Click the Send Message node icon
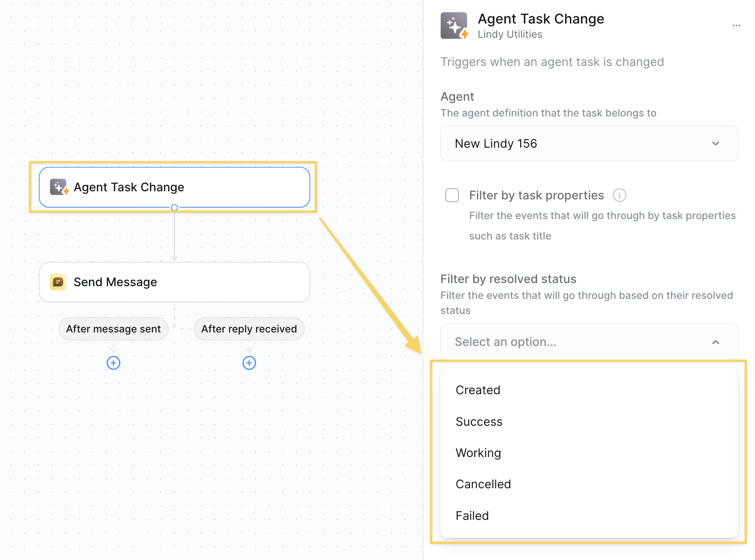The width and height of the screenshot is (755, 560). point(58,282)
